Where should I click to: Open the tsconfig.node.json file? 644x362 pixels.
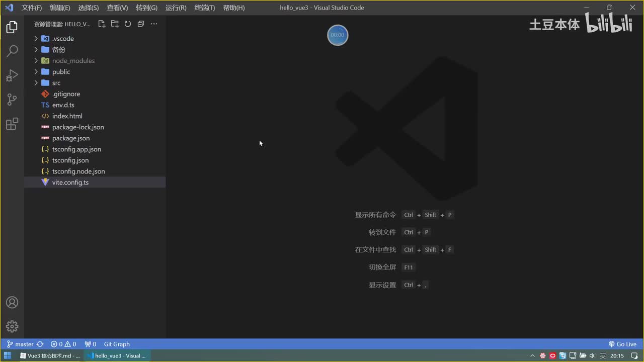point(95,171)
